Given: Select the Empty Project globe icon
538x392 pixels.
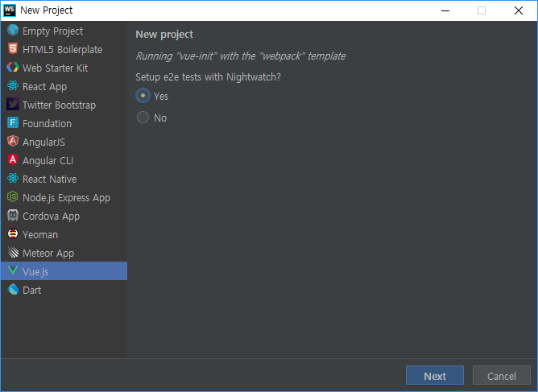Looking at the screenshot, I should (13, 30).
